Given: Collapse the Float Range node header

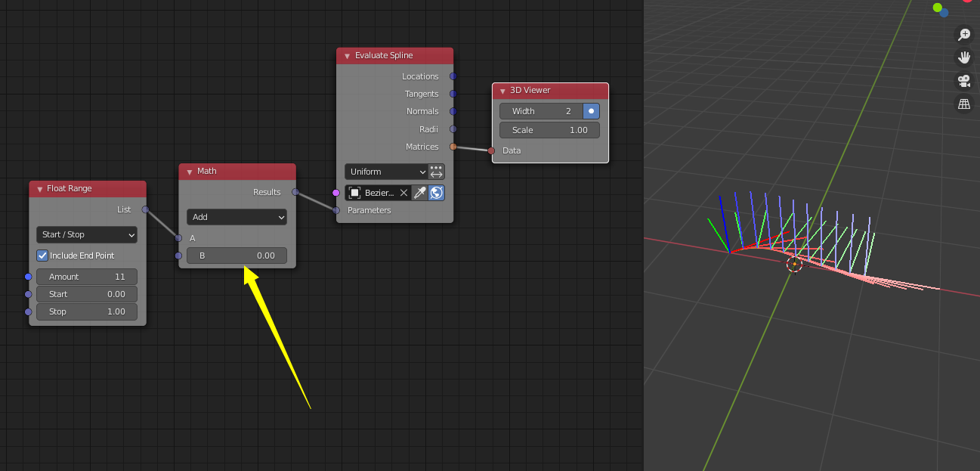Looking at the screenshot, I should pyautogui.click(x=39, y=188).
